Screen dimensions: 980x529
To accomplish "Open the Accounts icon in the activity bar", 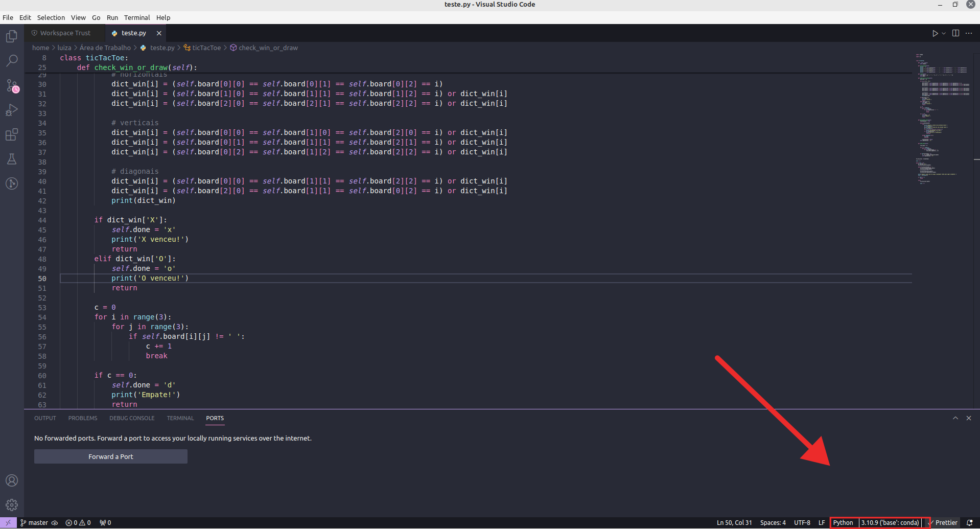I will 12,480.
